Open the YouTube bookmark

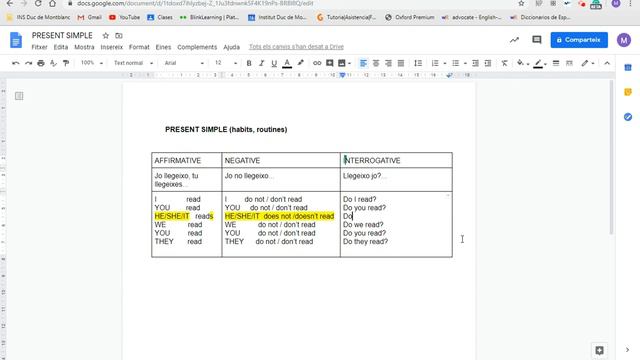click(x=124, y=17)
